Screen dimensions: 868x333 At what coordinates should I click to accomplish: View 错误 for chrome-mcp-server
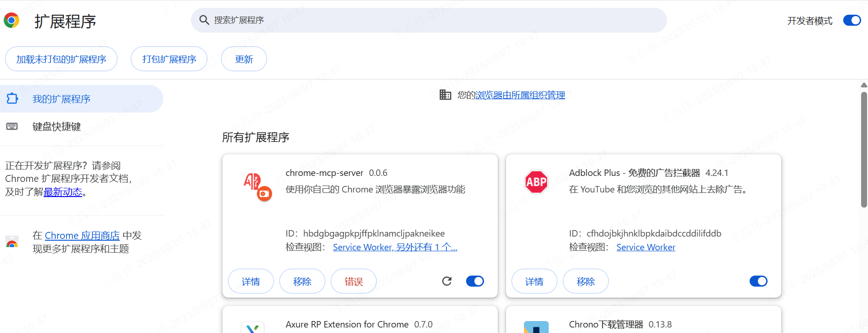(353, 281)
